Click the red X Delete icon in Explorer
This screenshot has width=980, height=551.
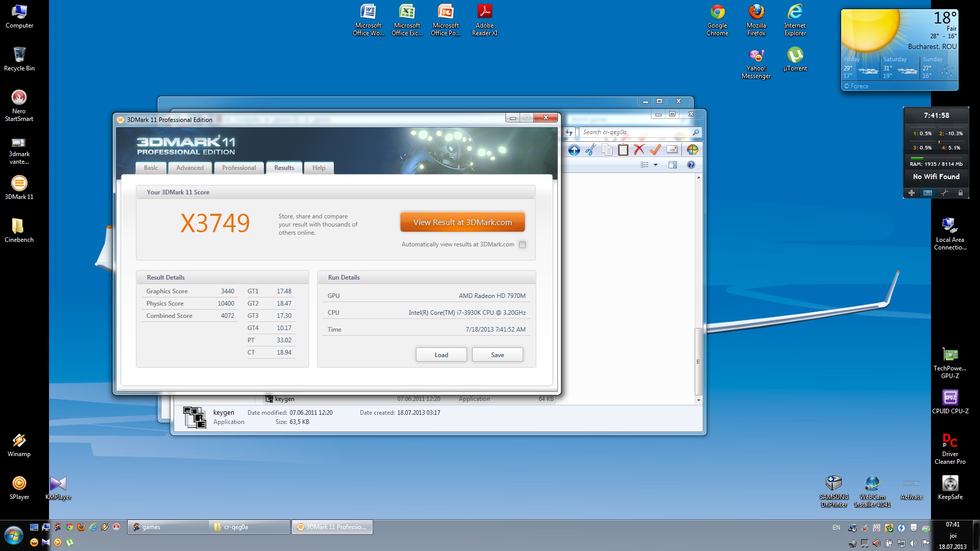click(639, 149)
